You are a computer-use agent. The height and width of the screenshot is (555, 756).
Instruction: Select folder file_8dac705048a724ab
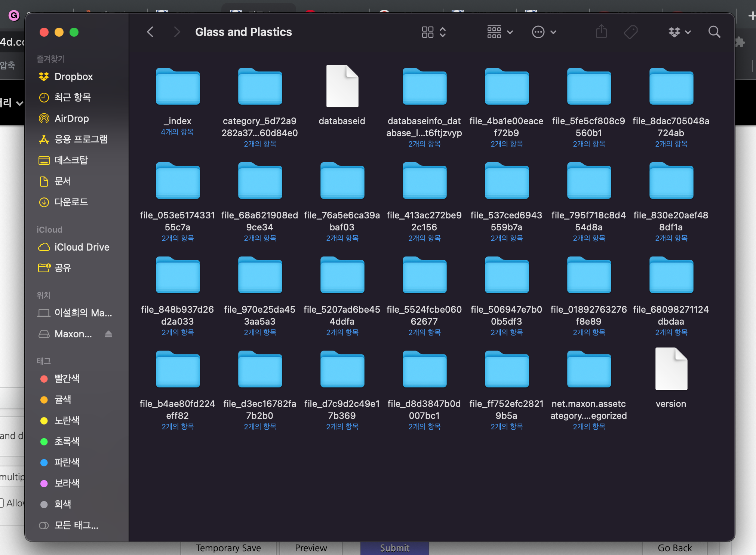pos(671,87)
